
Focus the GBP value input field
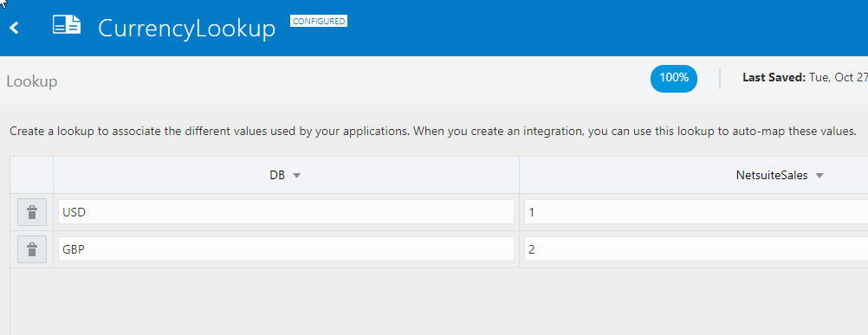click(x=286, y=249)
